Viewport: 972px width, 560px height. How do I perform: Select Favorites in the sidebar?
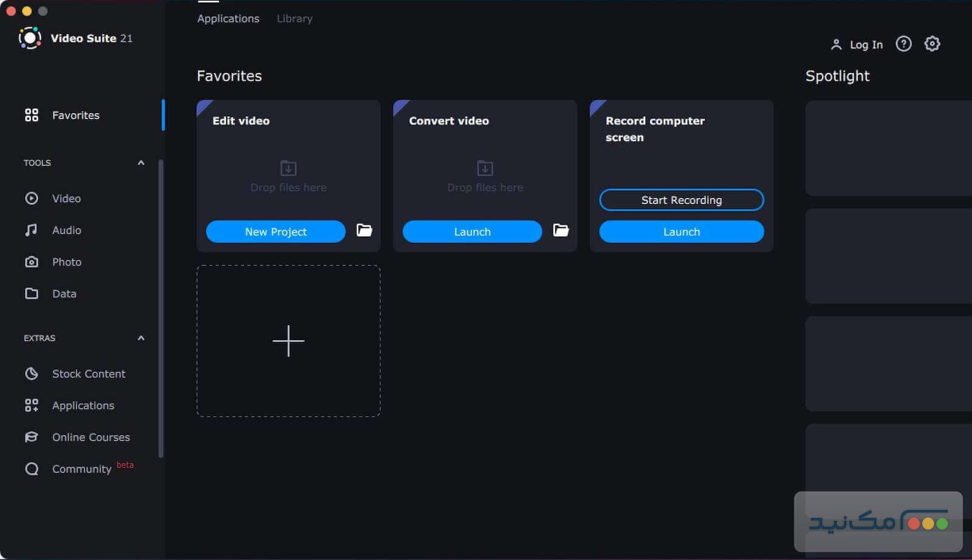[x=75, y=115]
